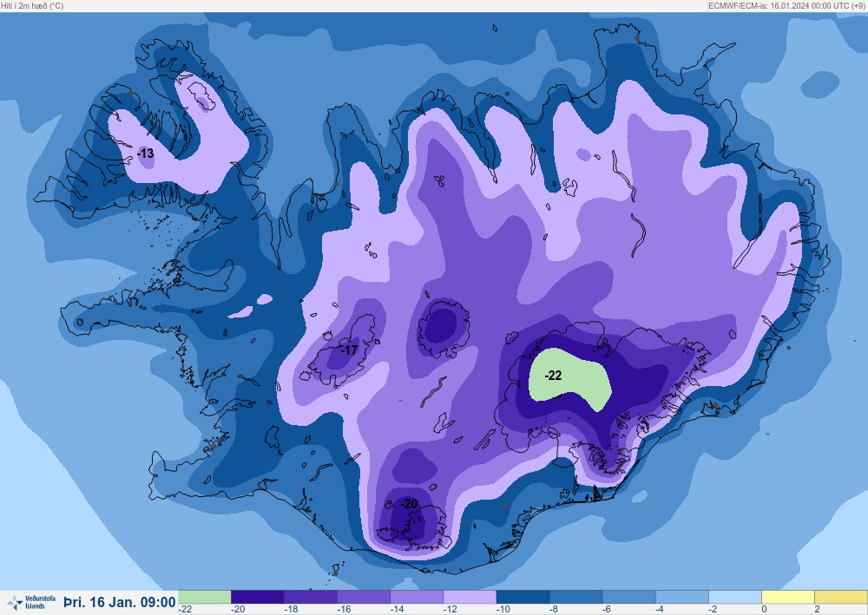Click the forecast time 'Þri. 16 Jan. 09:00'
Screen dimensions: 868x615
(x=120, y=602)
